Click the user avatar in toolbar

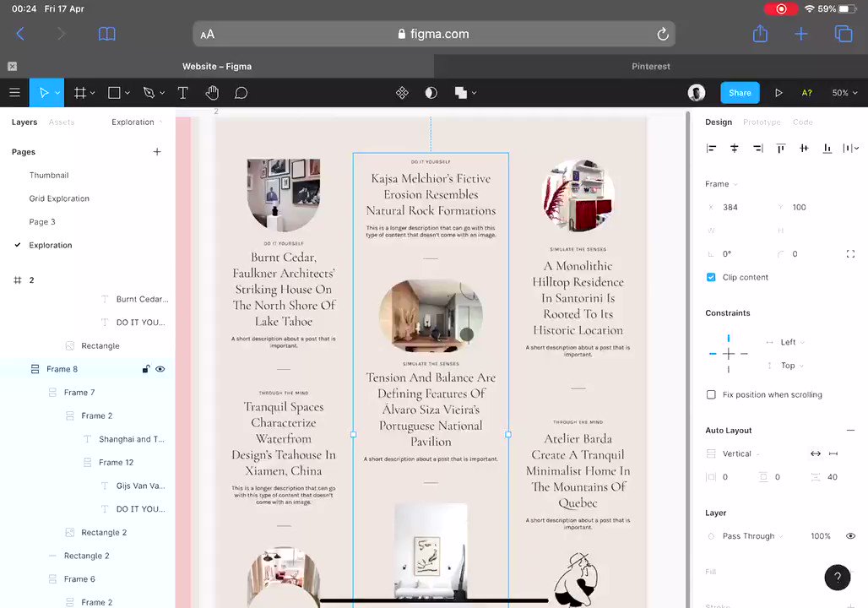coord(697,93)
